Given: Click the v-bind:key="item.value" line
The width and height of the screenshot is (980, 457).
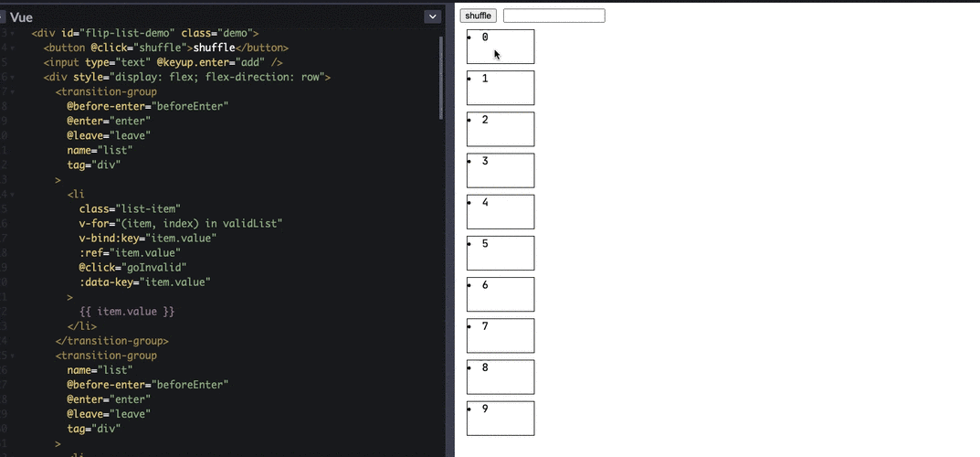Looking at the screenshot, I should [148, 239].
